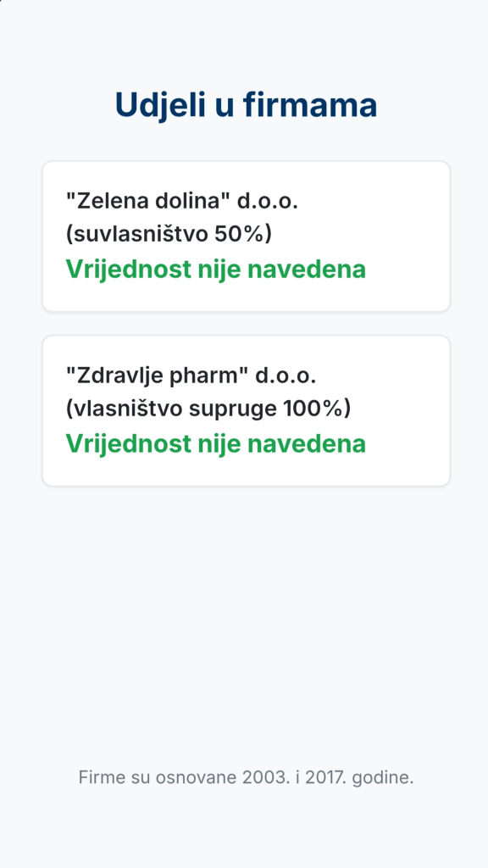Click the "suvlasništvo 50%" ownership line
This screenshot has width=488, height=868.
pos(169,234)
